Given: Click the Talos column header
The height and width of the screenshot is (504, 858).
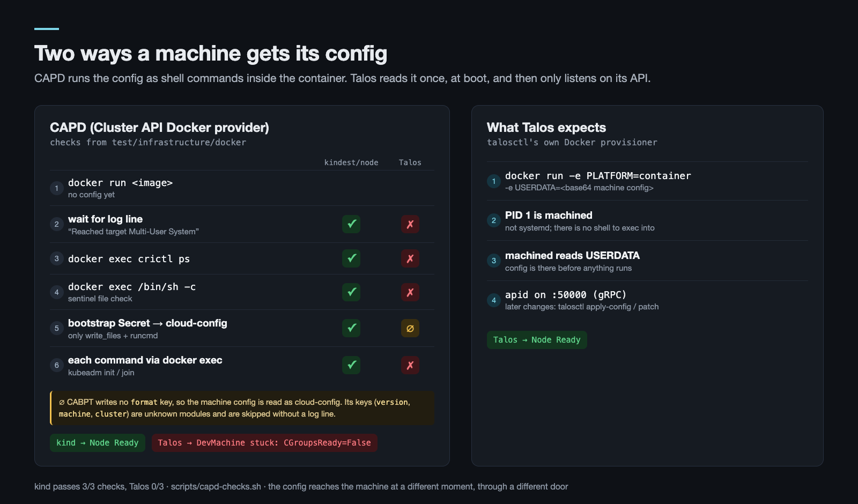Looking at the screenshot, I should pyautogui.click(x=410, y=162).
